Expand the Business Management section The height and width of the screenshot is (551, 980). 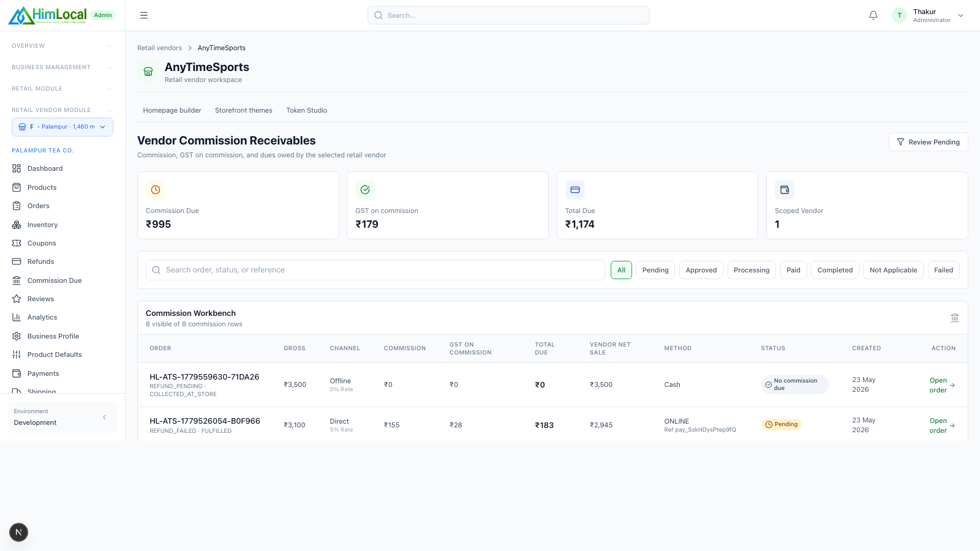click(x=62, y=67)
